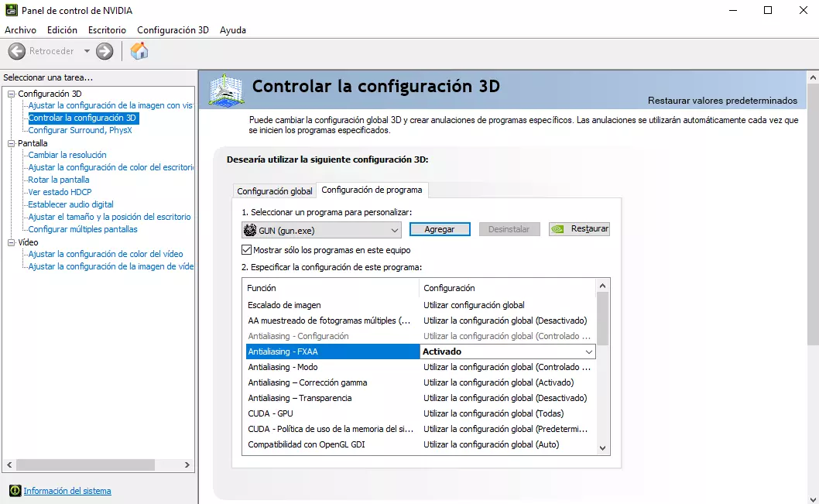Image resolution: width=819 pixels, height=504 pixels.
Task: Click the Restaurar button
Action: point(579,228)
